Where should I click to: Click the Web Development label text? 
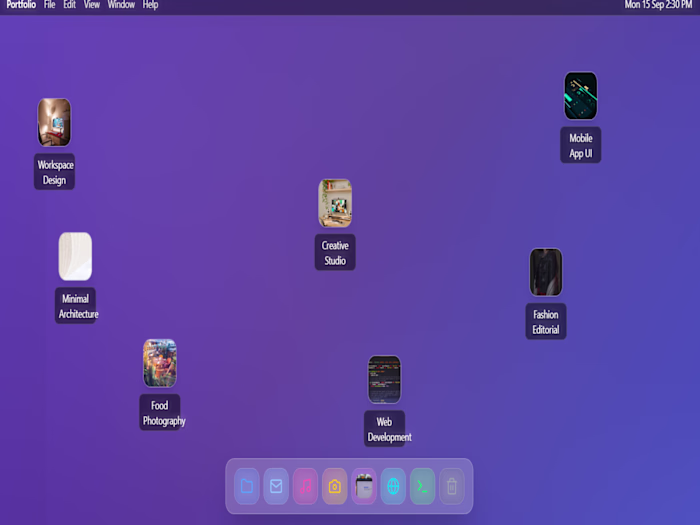[388, 429]
